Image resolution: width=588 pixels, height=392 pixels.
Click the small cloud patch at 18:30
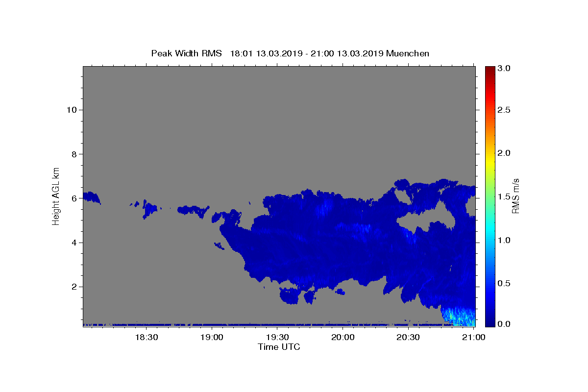(150, 209)
